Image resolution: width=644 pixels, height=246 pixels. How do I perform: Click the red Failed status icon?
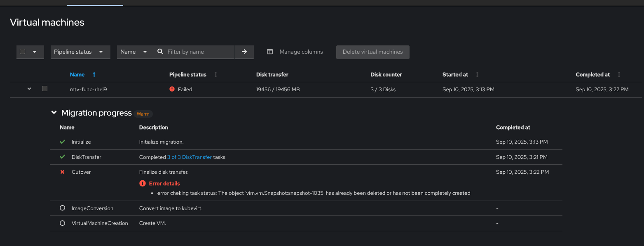(172, 89)
